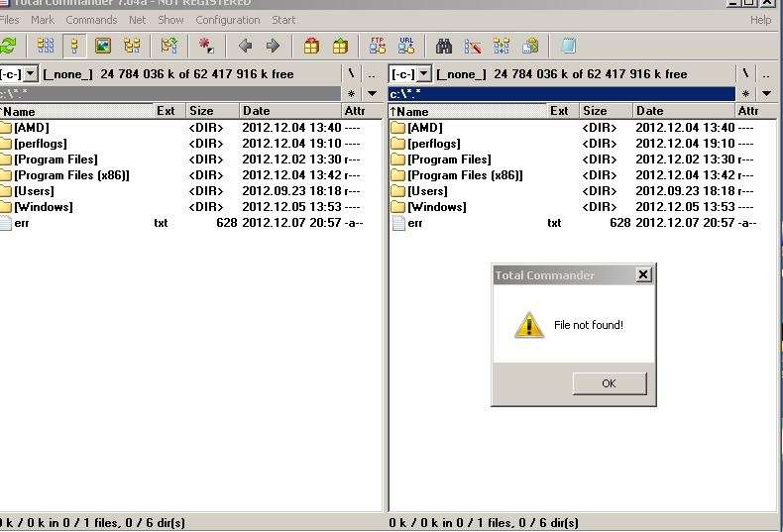Open the right panel directory history arrow

767,93
